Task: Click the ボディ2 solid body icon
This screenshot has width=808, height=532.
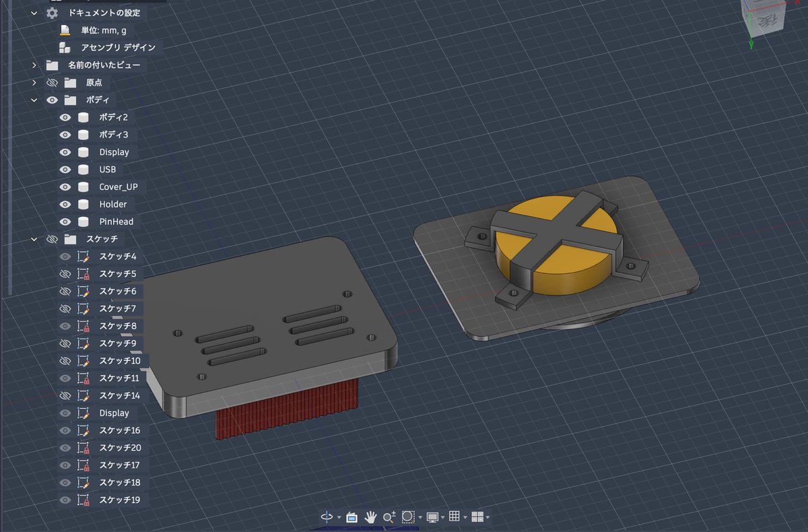Action: point(83,117)
